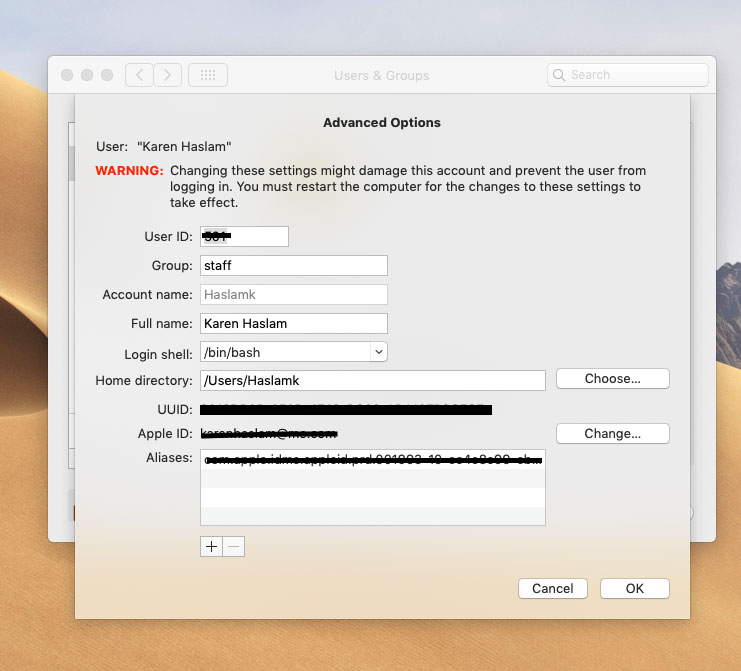
Task: Click the forward navigation arrow in toolbar
Action: tap(167, 75)
